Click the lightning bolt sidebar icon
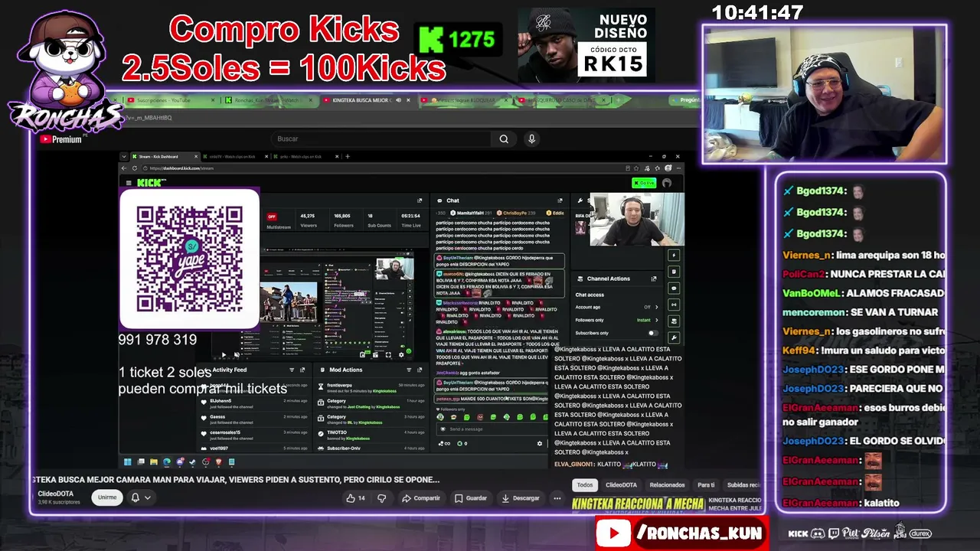 tap(674, 255)
